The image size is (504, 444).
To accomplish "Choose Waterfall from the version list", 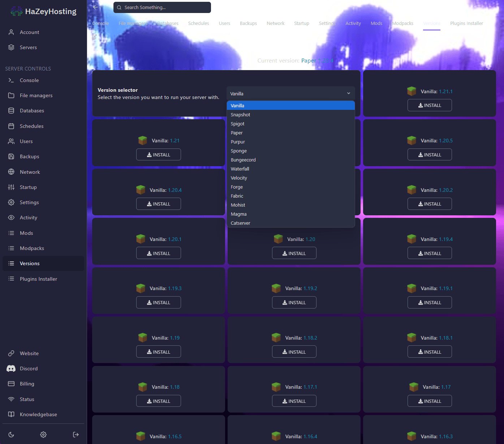I will (290, 169).
